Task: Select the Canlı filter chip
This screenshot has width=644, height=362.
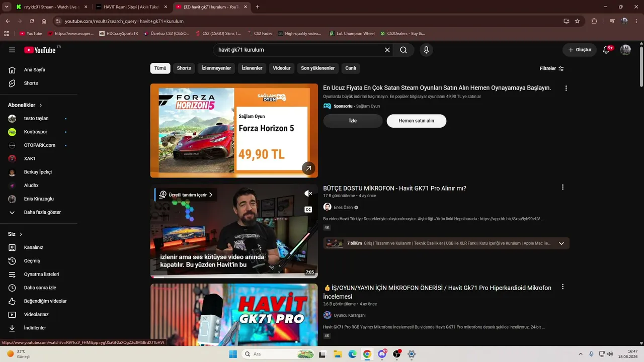Action: point(351,68)
